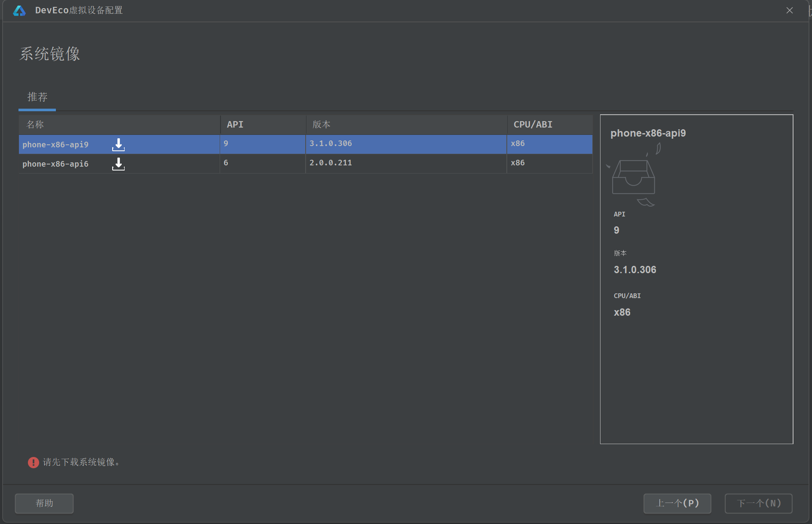Download the phone-x86-api9 system image

(118, 145)
